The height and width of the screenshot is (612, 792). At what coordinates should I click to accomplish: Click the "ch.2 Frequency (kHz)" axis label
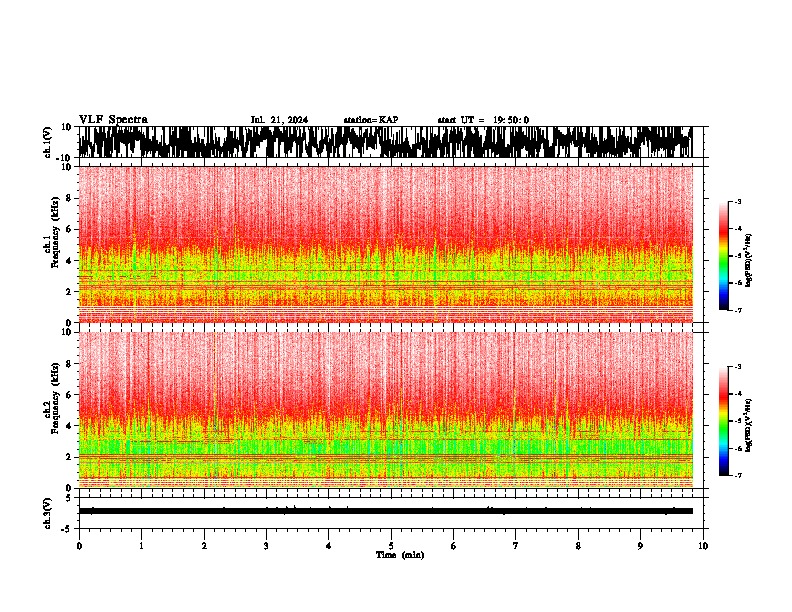pos(51,398)
